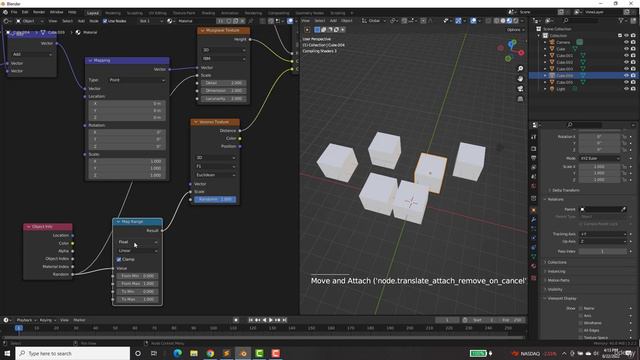Open the Tool tab in the properties editor
Image resolution: width=640 pixels, height=360 pixels.
(x=533, y=137)
